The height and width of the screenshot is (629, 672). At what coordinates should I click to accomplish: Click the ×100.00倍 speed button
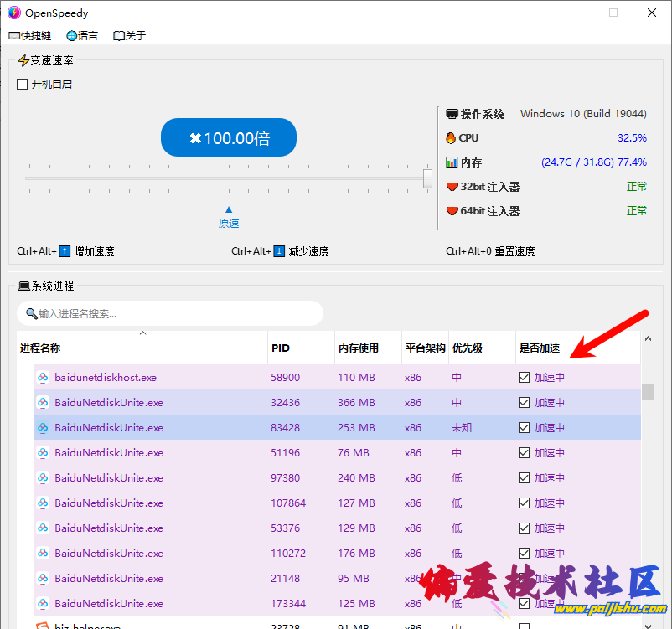click(x=228, y=138)
